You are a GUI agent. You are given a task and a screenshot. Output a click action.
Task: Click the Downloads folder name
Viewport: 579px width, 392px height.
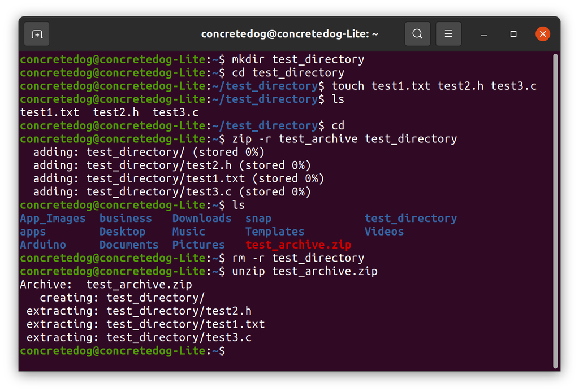pyautogui.click(x=201, y=218)
